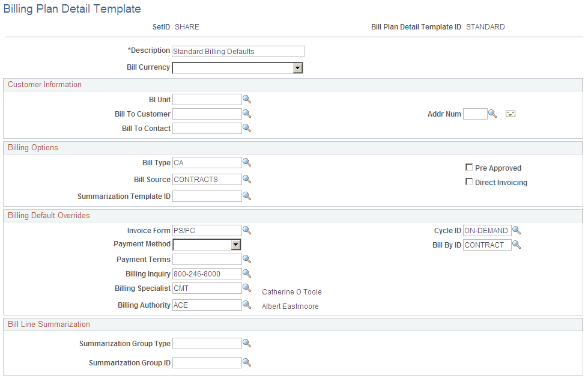Click the Bill By ID field
588x381 pixels.
point(486,245)
